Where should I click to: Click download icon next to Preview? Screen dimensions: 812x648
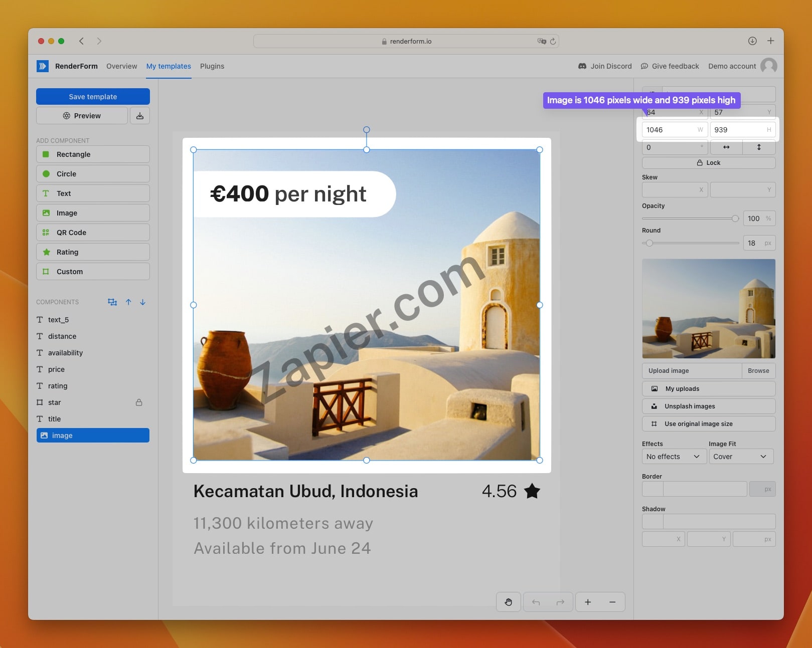140,116
